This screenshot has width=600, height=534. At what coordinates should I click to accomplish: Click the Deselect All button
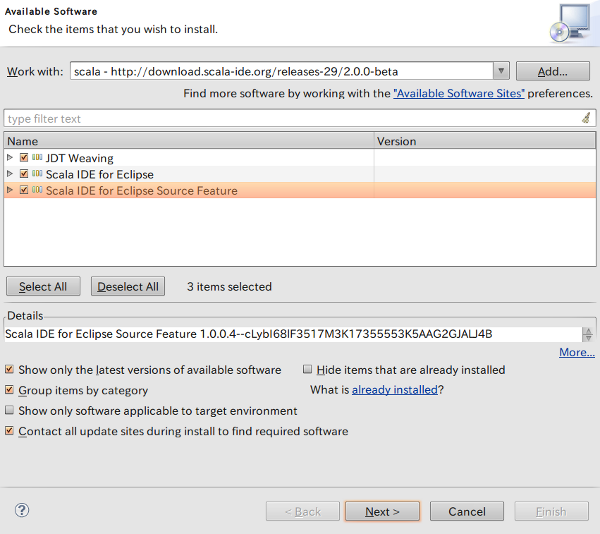click(x=128, y=286)
